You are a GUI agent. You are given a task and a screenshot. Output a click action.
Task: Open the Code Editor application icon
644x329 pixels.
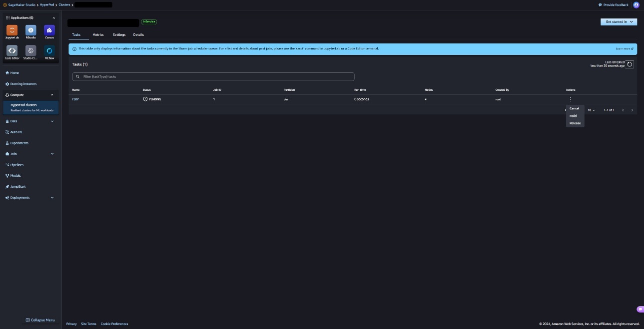(x=12, y=50)
